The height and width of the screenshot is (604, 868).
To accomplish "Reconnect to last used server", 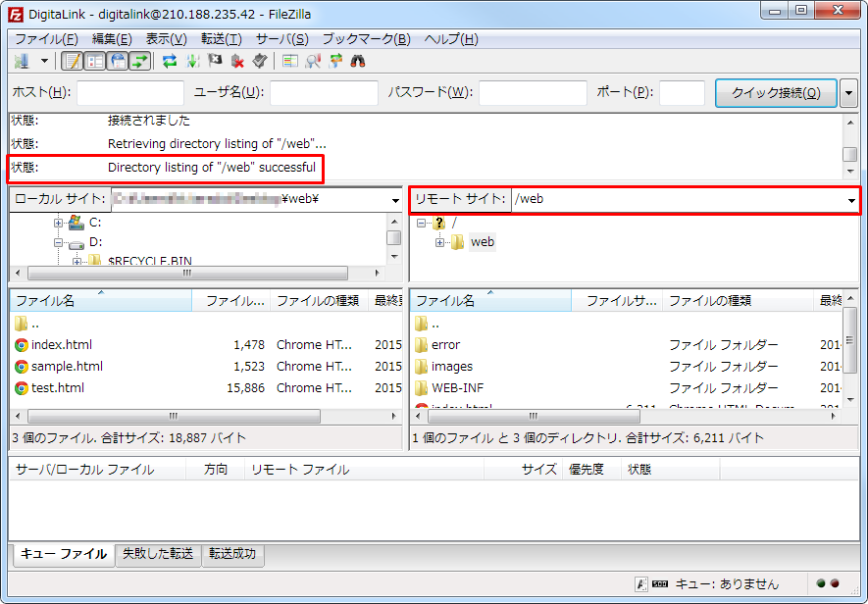I will coord(260,61).
